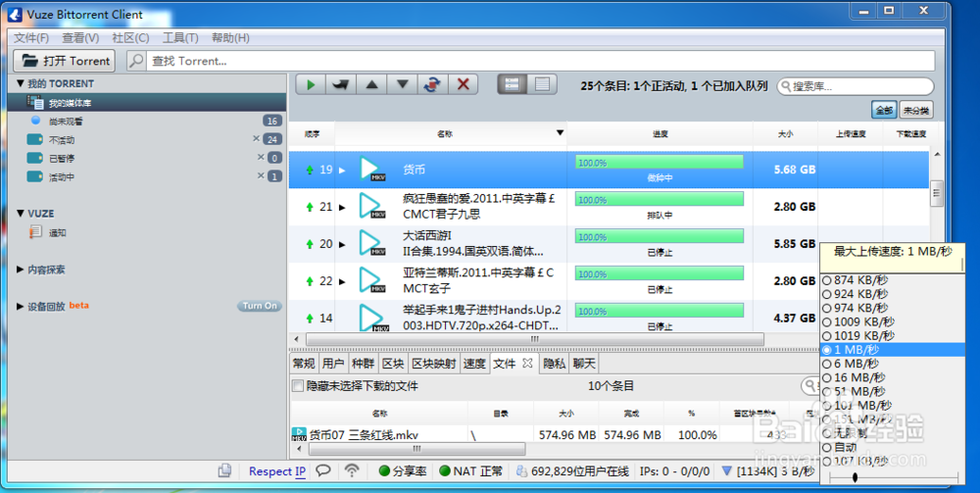Click the 搜索库 search box
Viewport: 980px width, 493px height.
coord(856,86)
